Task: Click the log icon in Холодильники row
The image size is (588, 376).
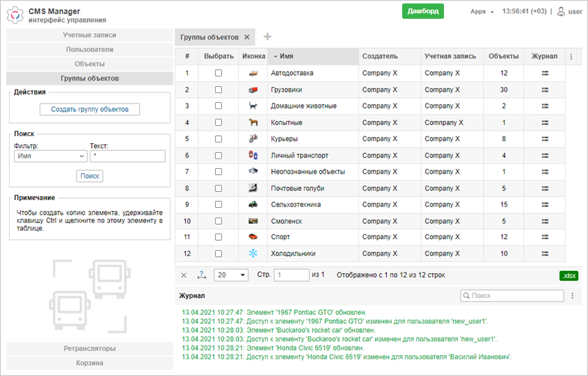Action: 545,254
